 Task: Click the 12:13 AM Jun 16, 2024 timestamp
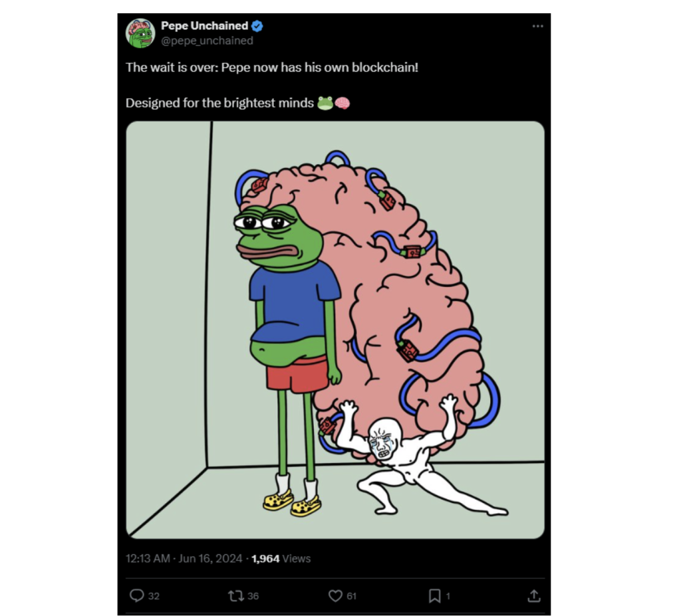pos(184,558)
